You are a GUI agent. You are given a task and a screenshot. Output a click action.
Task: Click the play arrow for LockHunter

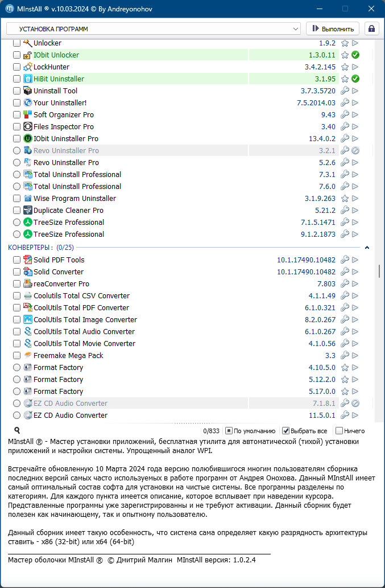click(355, 67)
